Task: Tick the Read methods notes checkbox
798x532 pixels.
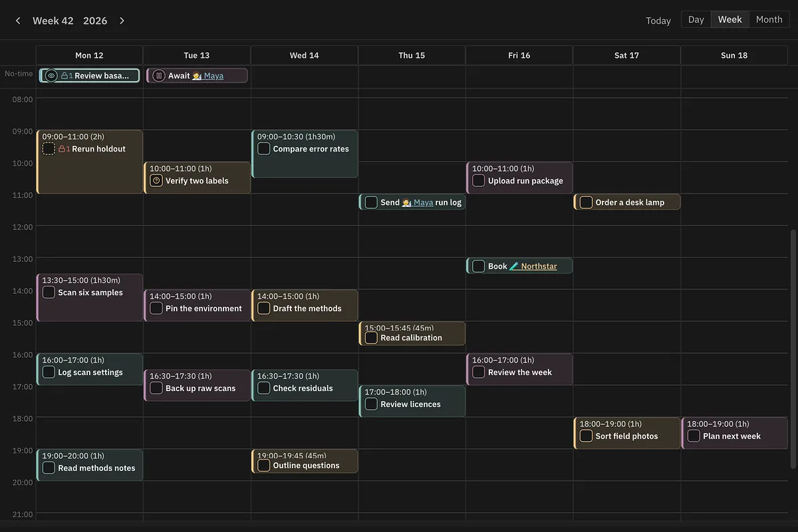Action: point(49,468)
